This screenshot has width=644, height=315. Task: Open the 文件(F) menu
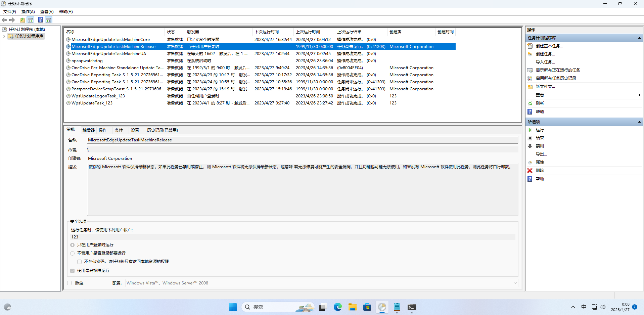[x=10, y=12]
